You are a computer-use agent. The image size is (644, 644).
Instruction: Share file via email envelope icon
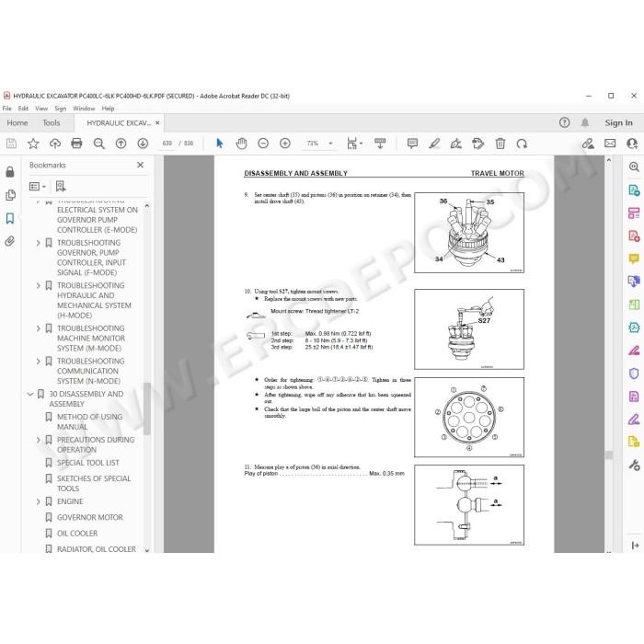[610, 144]
